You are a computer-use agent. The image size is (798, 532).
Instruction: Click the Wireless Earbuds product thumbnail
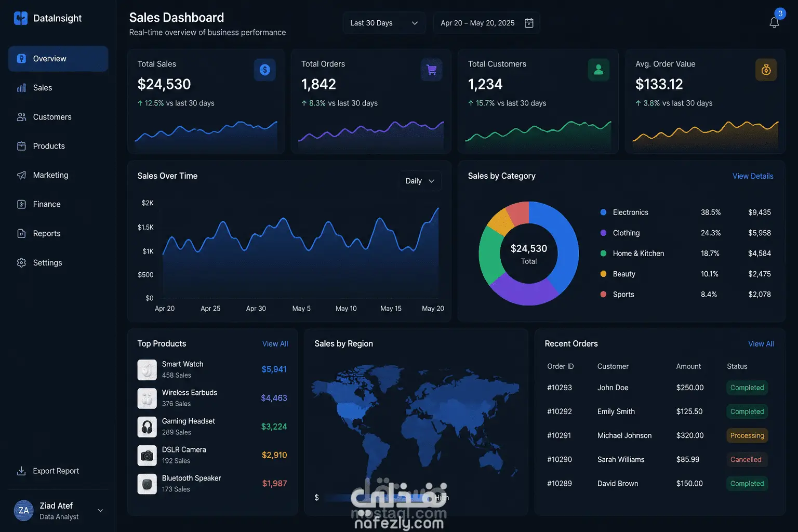coord(147,398)
